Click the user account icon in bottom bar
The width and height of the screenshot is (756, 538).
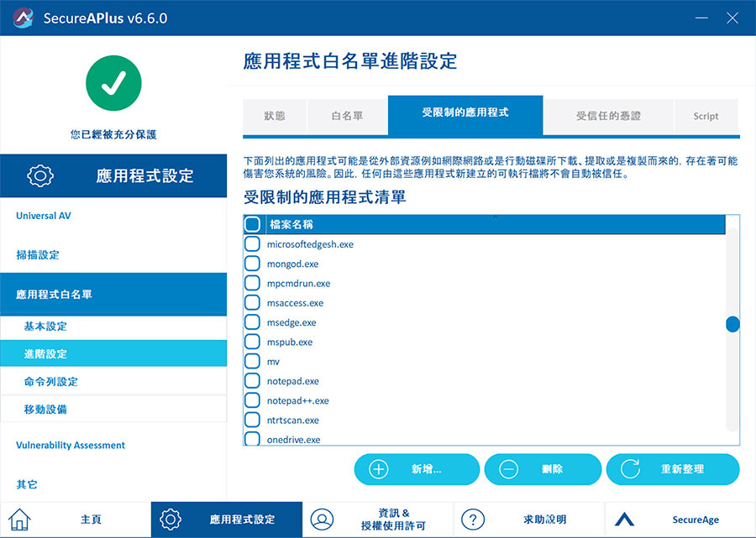point(322,520)
